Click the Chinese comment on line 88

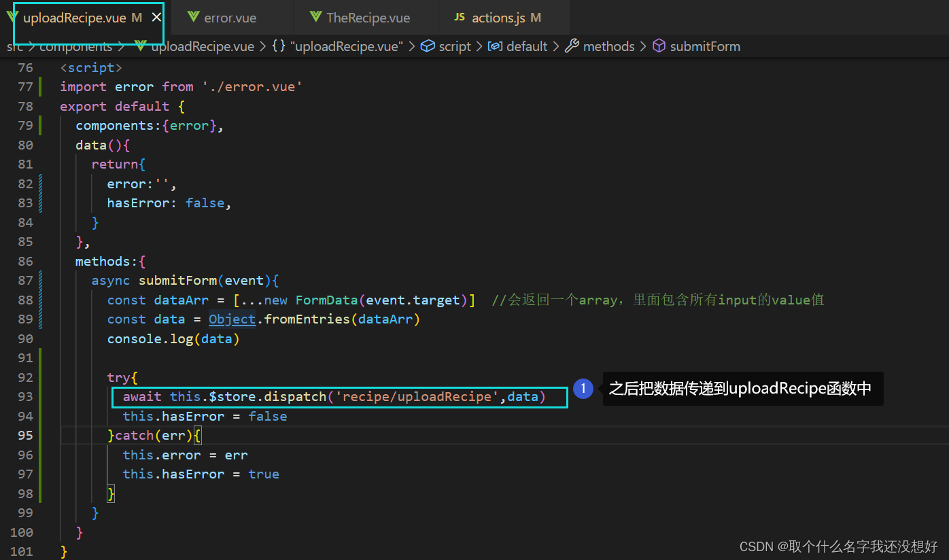(658, 300)
